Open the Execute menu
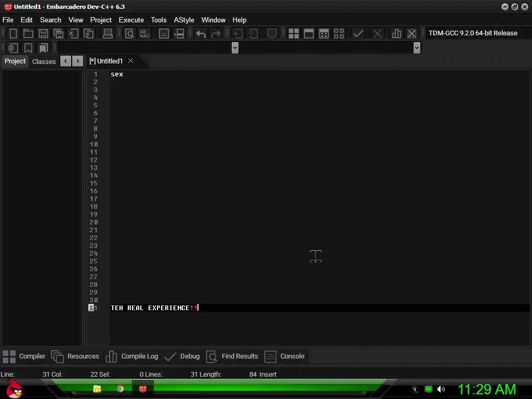This screenshot has width=532, height=399. pos(131,20)
